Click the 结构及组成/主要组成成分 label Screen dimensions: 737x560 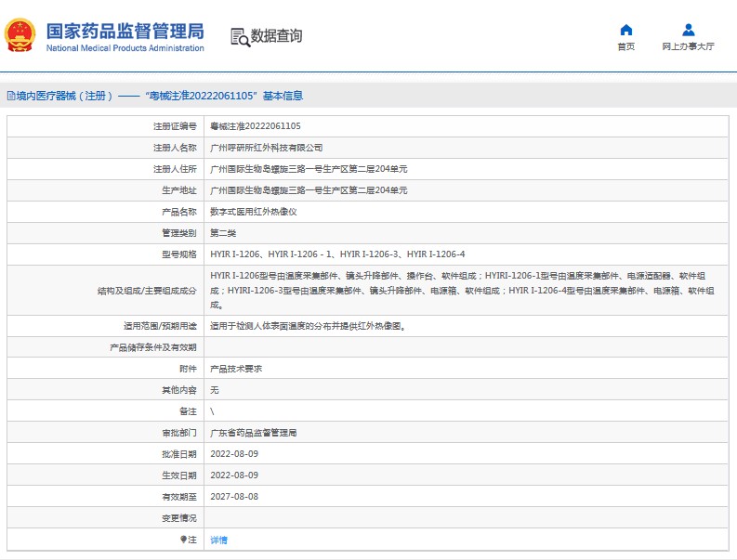147,291
